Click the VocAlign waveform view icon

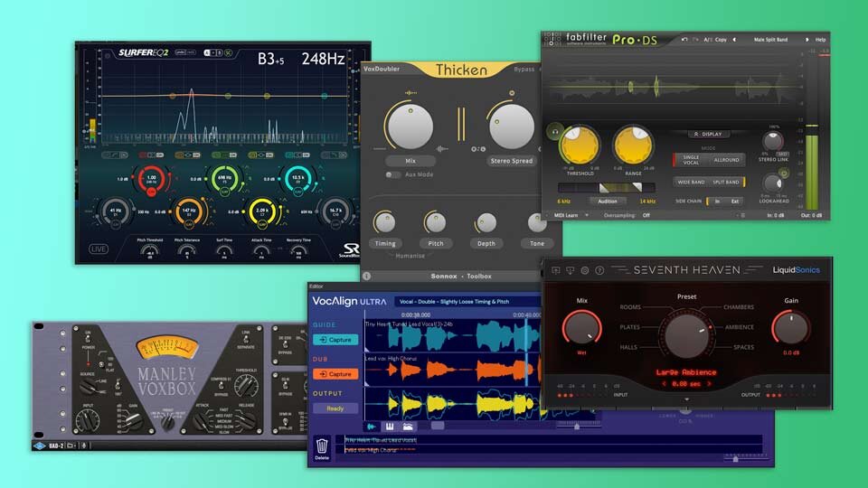pos(371,426)
